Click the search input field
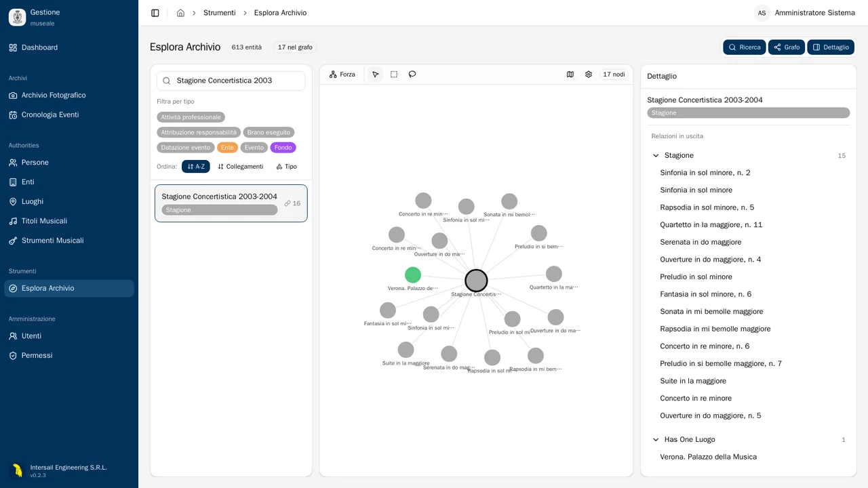The image size is (868, 488). pos(231,81)
